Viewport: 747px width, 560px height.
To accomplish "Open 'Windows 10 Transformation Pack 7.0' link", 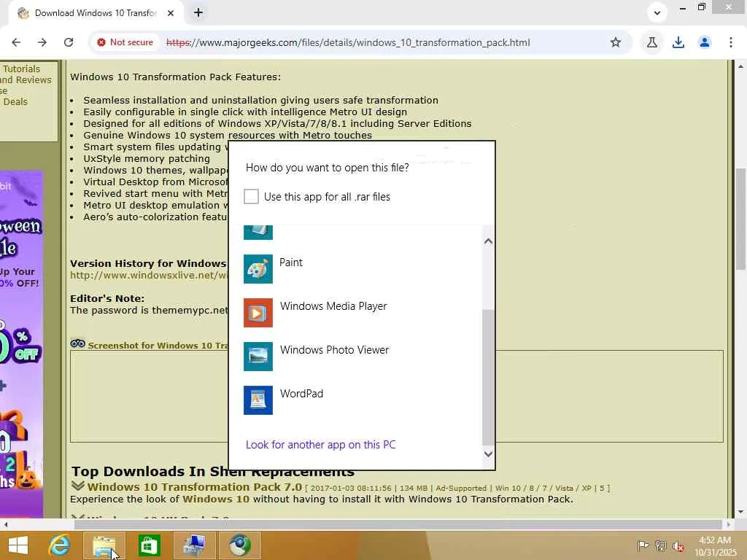I will pos(194,487).
